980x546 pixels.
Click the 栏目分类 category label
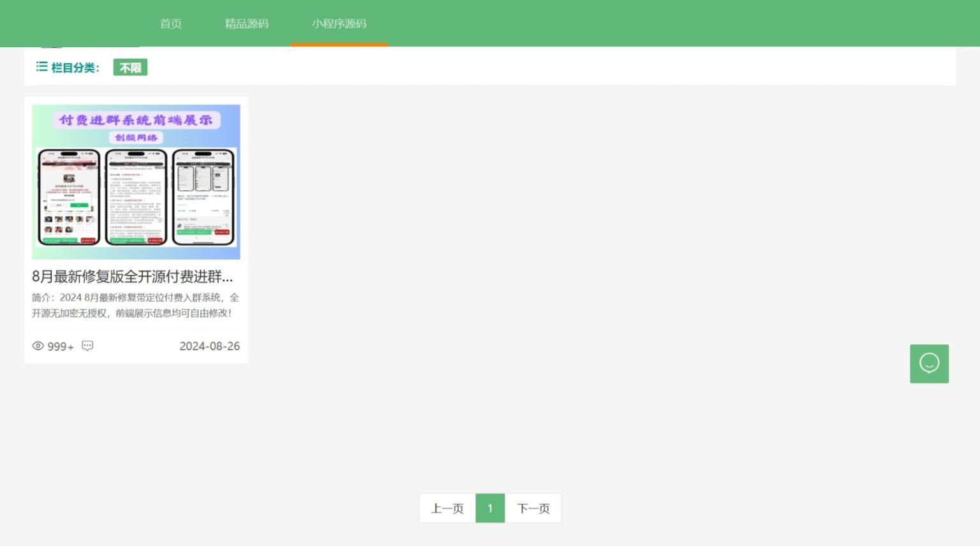coord(75,68)
